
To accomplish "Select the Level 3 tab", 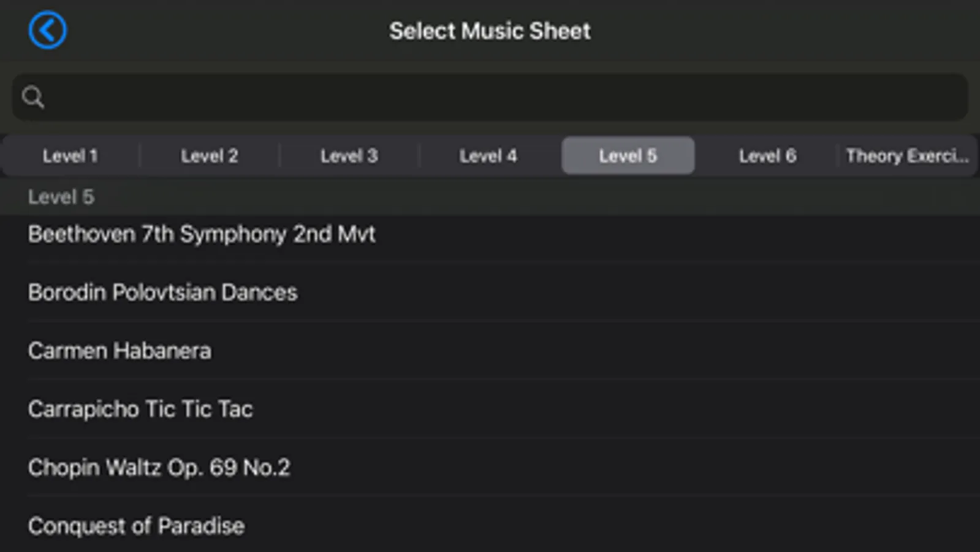I will tap(349, 156).
